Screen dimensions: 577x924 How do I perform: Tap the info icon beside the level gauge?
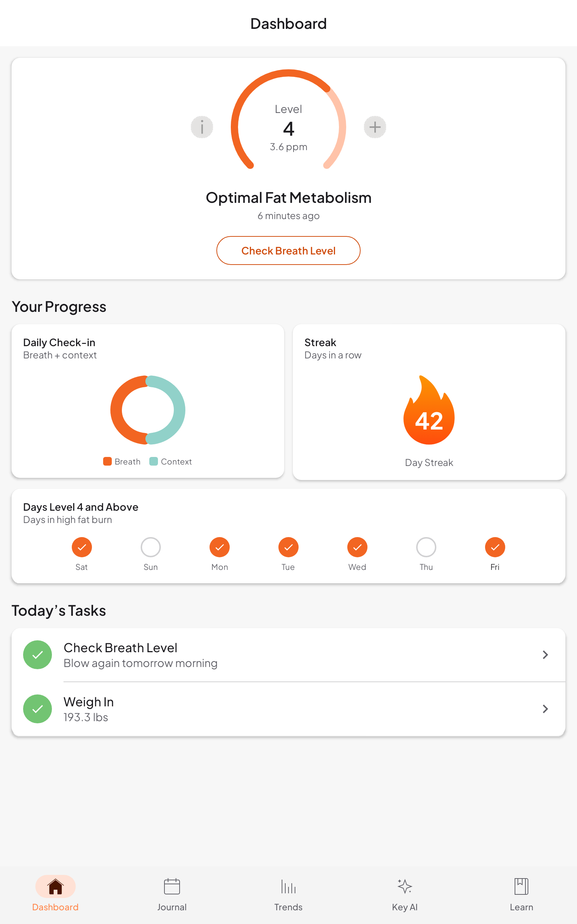tap(202, 127)
